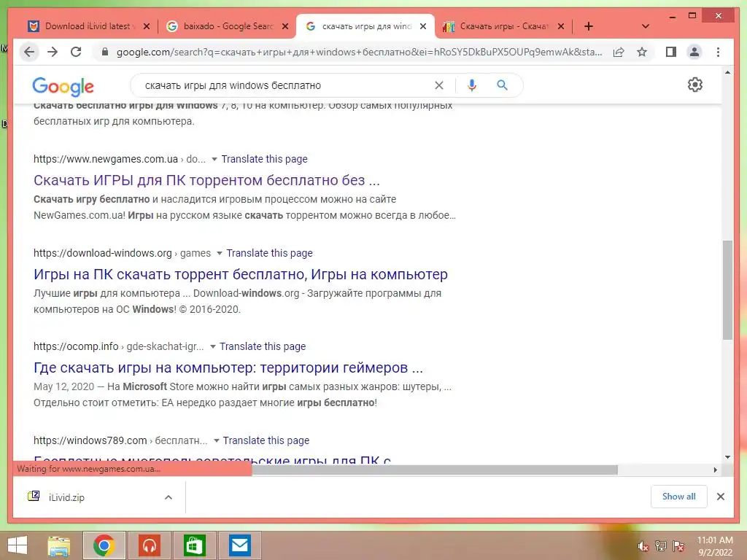The width and height of the screenshot is (747, 560).
Task: Click the horizontal scrollbar thumb
Action: [x=435, y=470]
